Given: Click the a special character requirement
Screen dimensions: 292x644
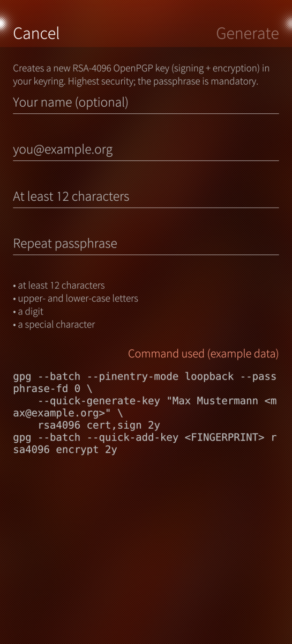Looking at the screenshot, I should pyautogui.click(x=54, y=325).
